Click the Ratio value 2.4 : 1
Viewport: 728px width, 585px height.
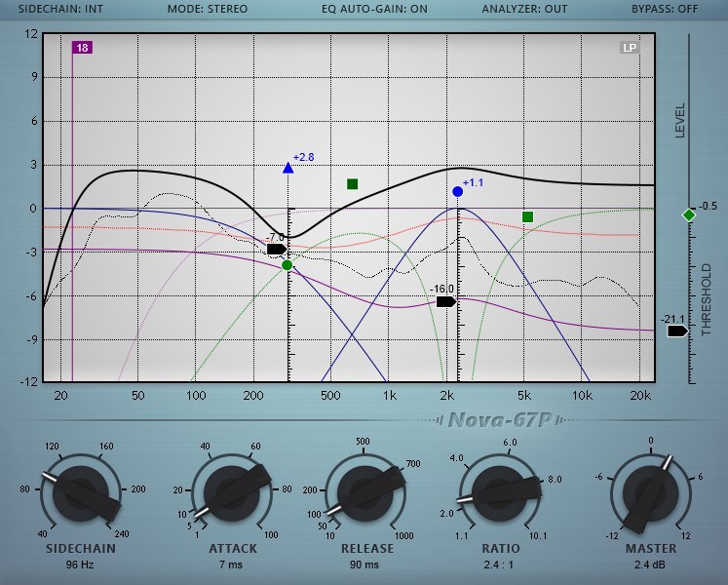(x=501, y=564)
